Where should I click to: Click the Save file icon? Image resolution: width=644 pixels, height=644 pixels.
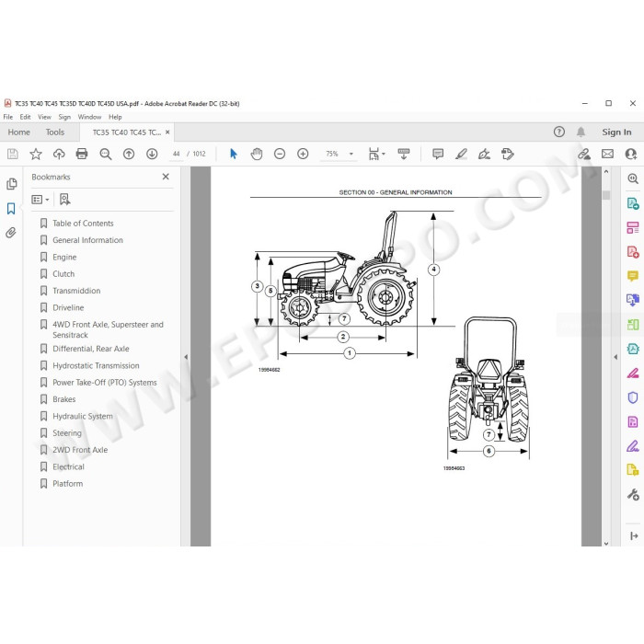13,154
